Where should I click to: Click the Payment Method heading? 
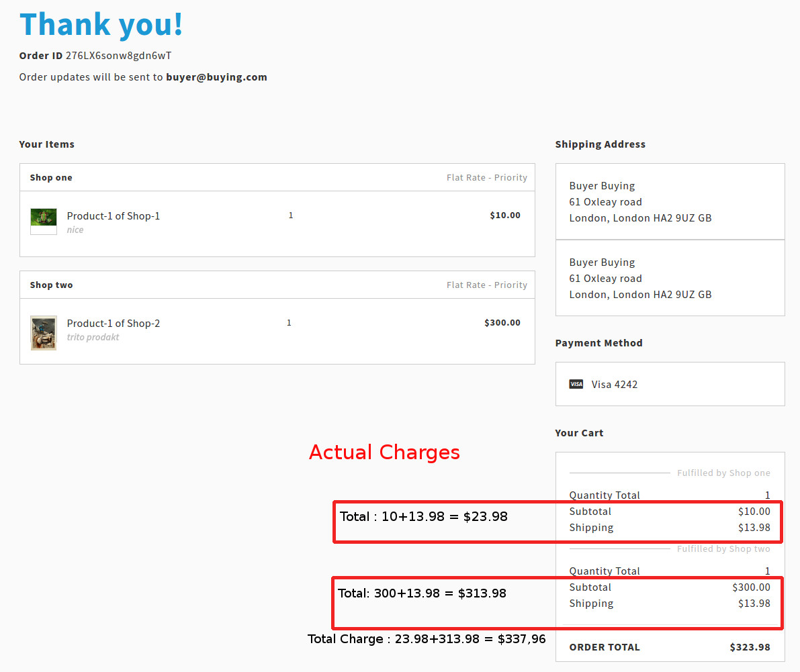(x=598, y=343)
